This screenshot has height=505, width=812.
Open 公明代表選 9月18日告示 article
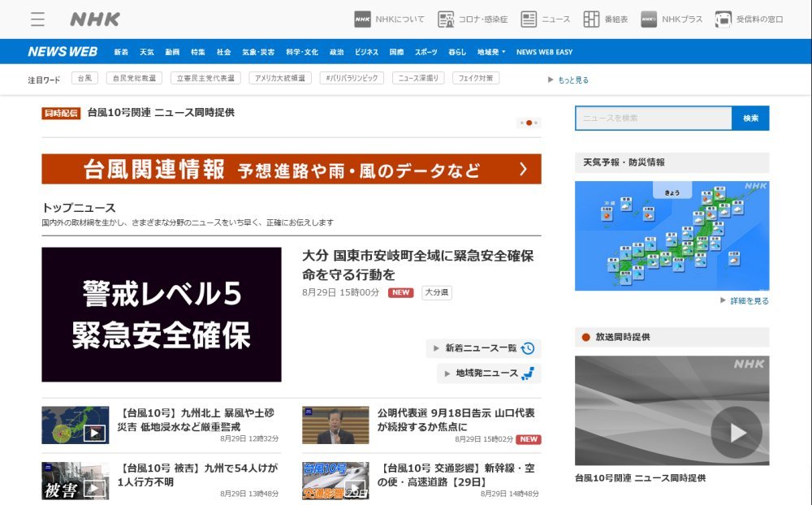(x=456, y=420)
